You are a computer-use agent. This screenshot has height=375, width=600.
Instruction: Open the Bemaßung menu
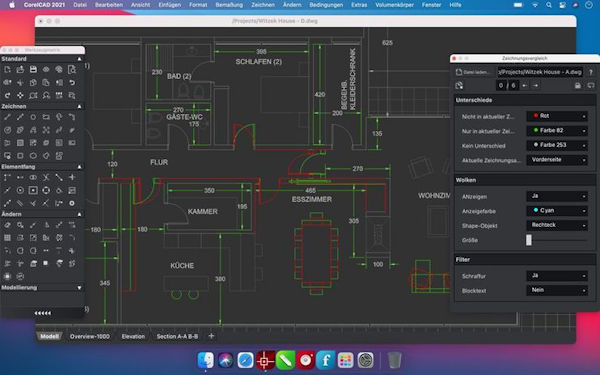point(229,5)
